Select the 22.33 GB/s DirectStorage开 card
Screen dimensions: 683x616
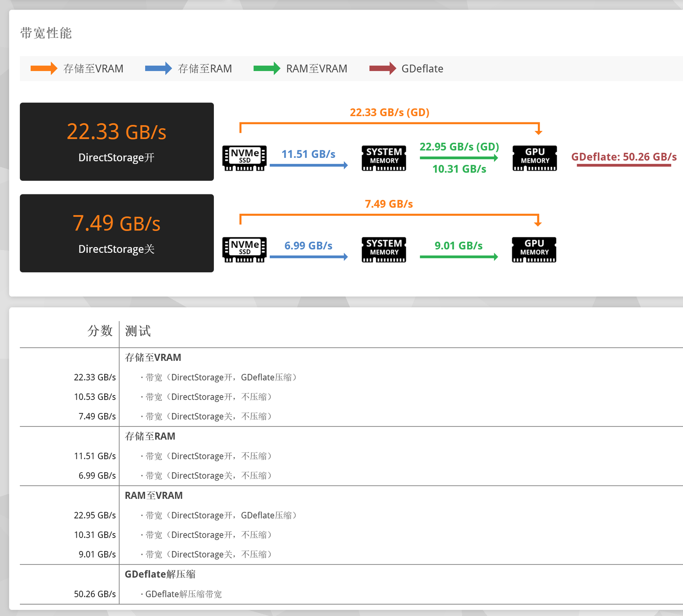117,142
